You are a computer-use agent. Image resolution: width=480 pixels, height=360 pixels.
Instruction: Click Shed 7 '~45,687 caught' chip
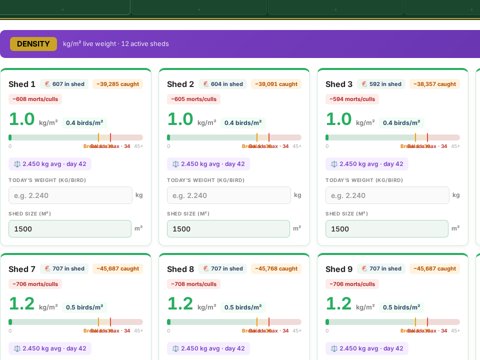click(x=118, y=269)
